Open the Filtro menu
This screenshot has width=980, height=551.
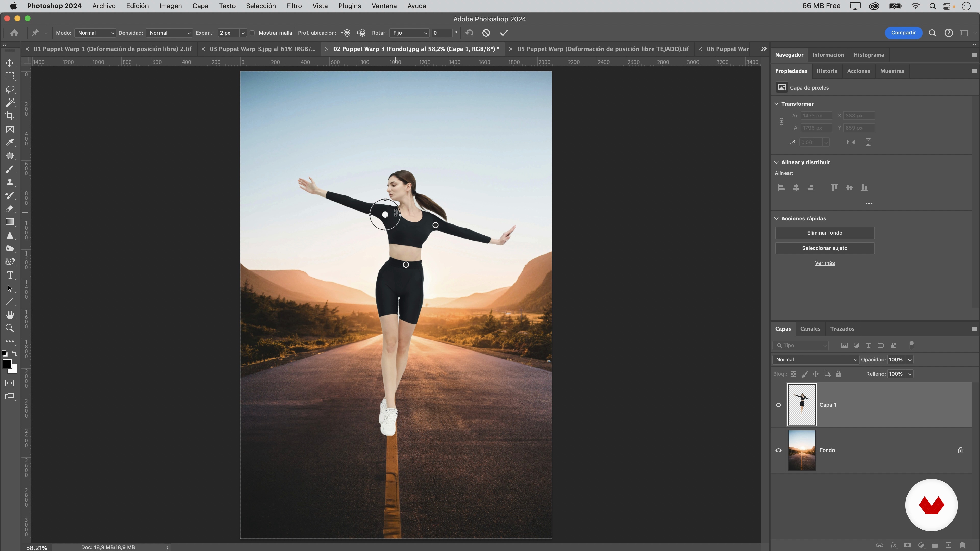coord(294,6)
